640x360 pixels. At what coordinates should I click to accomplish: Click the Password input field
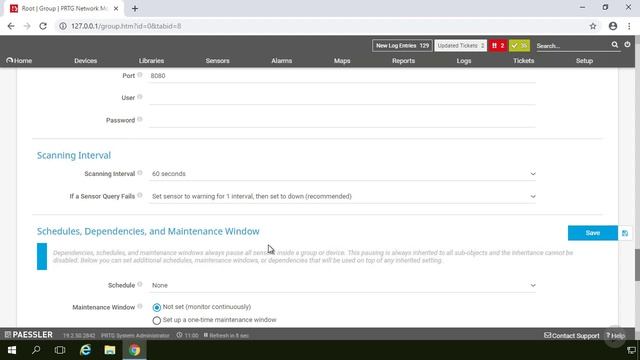click(342, 120)
